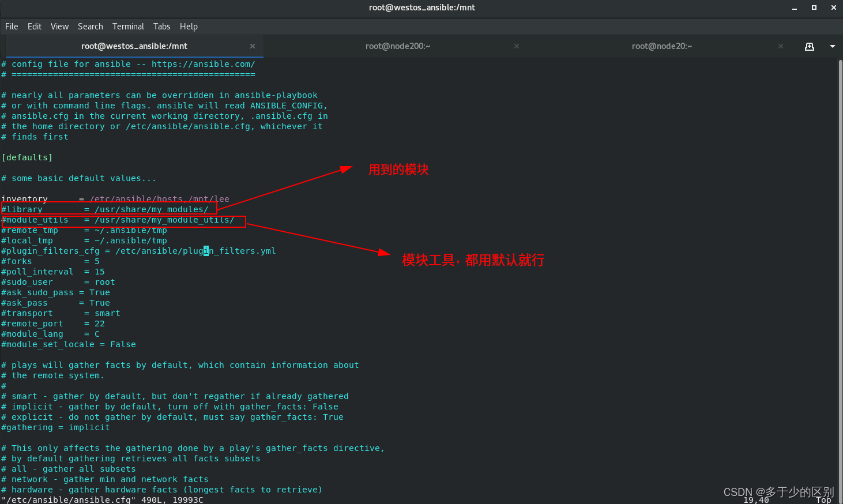Open the Search menu
The image size is (843, 504).
point(91,27)
